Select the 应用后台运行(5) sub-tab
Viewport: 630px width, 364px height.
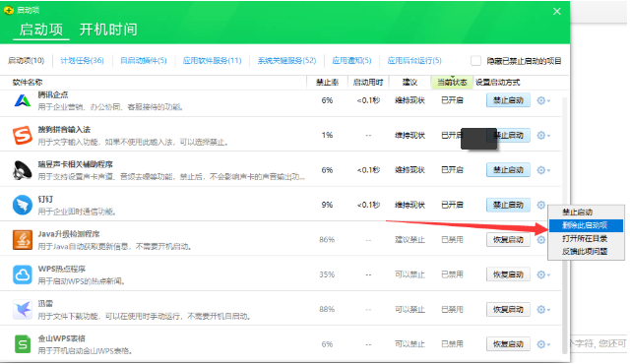pyautogui.click(x=414, y=61)
